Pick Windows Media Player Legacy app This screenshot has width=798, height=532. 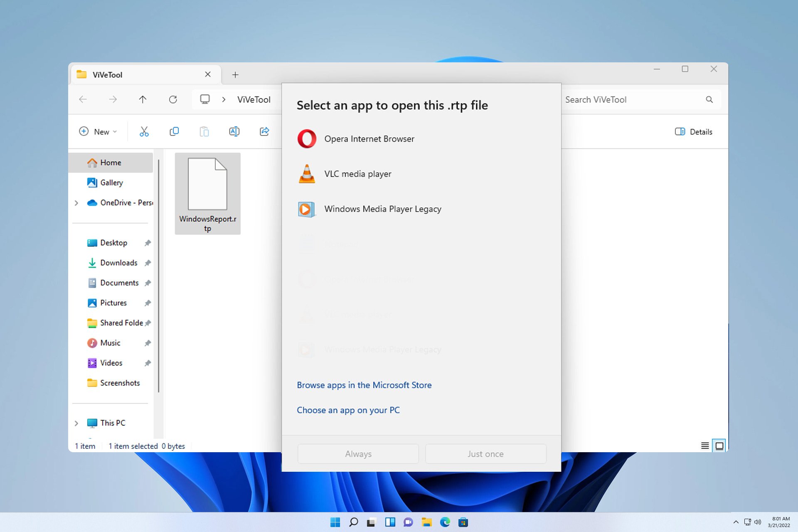click(421, 209)
